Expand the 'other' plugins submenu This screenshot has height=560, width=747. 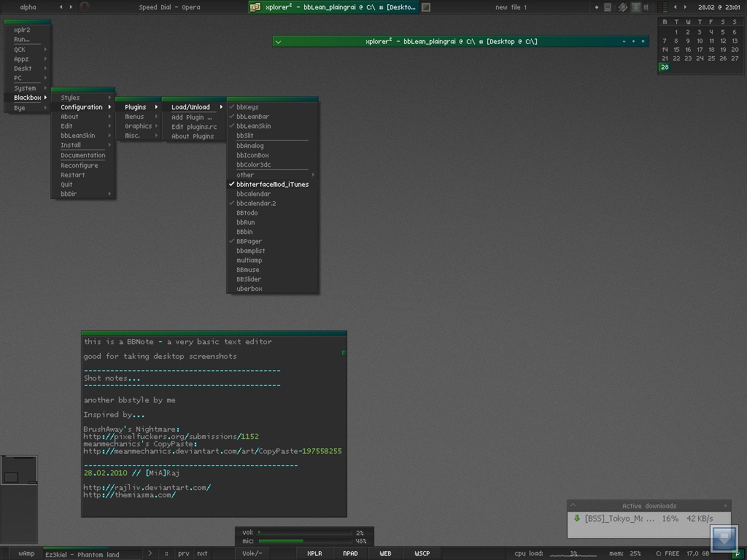[273, 175]
